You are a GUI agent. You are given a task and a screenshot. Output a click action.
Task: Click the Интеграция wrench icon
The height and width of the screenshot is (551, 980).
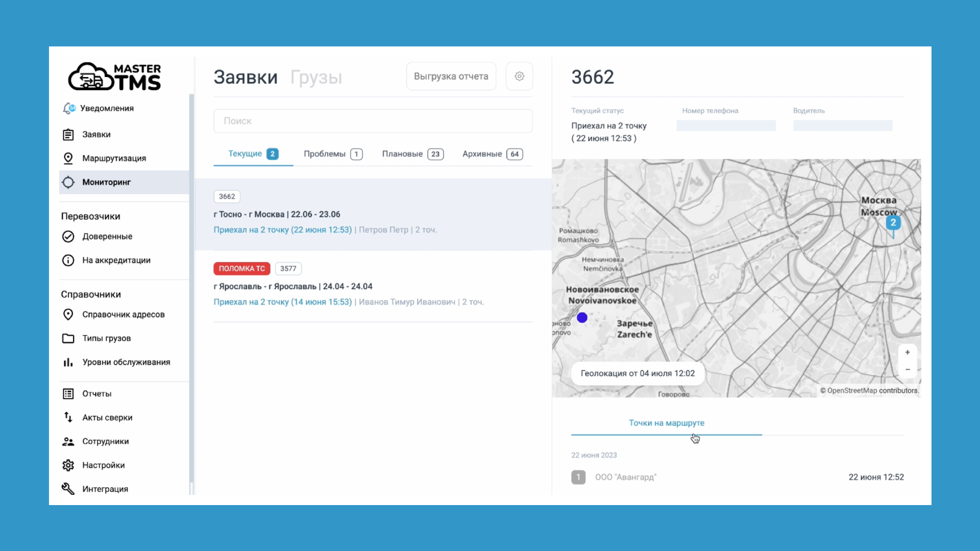[68, 489]
